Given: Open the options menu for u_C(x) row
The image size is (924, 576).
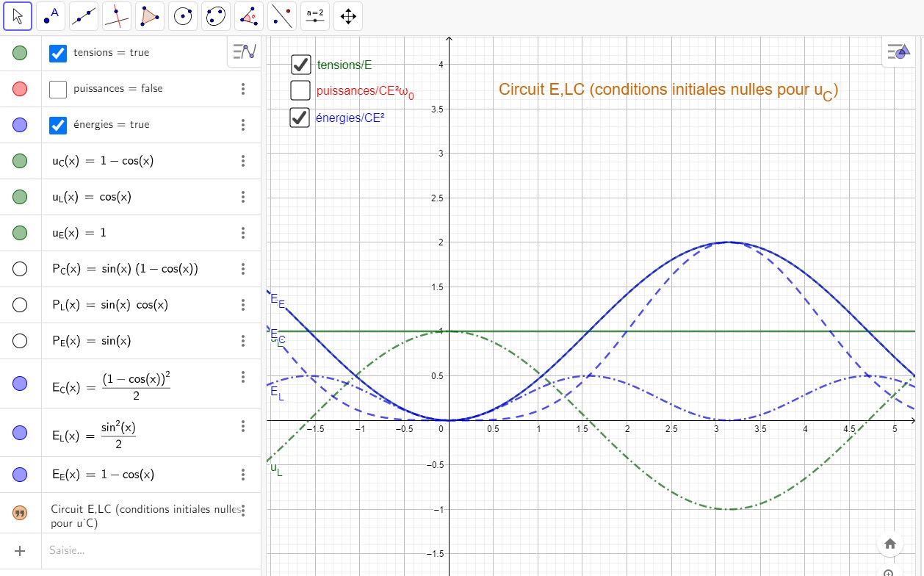Looking at the screenshot, I should (x=243, y=161).
